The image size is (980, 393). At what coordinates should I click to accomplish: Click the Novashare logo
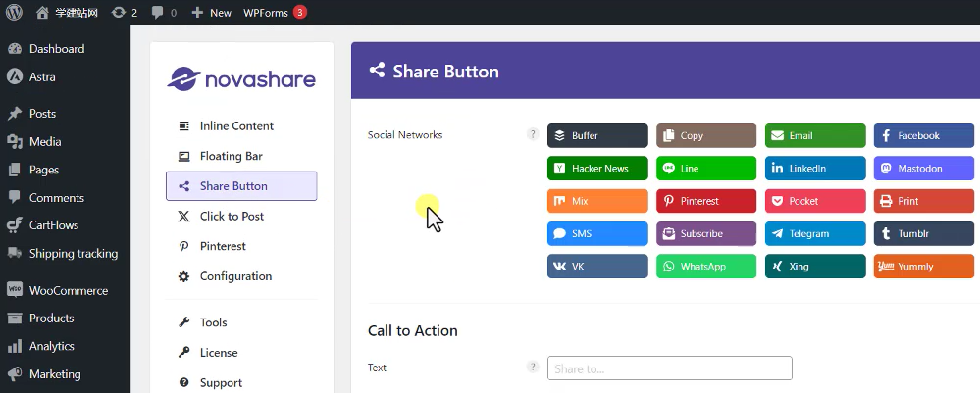pyautogui.click(x=241, y=78)
